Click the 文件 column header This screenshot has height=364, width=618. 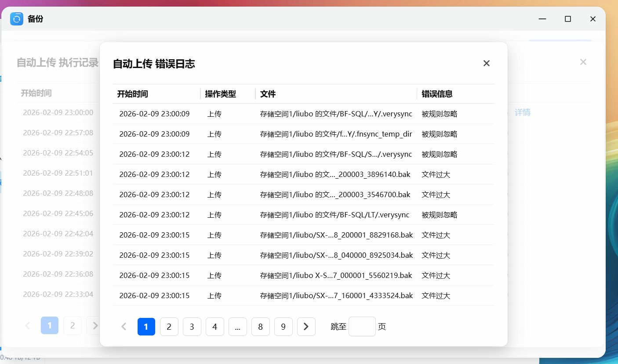(x=268, y=94)
